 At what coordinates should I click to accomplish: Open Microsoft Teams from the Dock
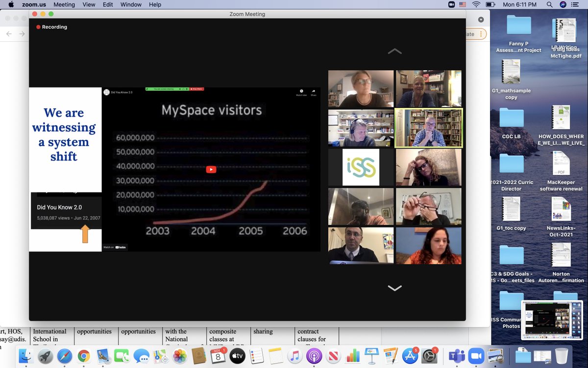[x=456, y=355]
